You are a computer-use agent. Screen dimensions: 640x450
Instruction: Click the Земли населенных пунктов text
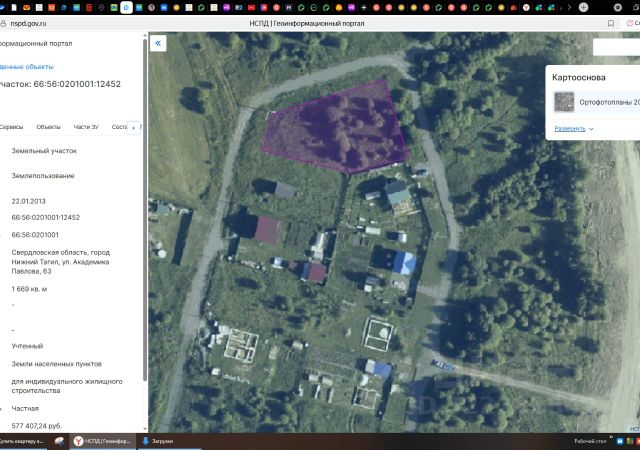tap(57, 364)
